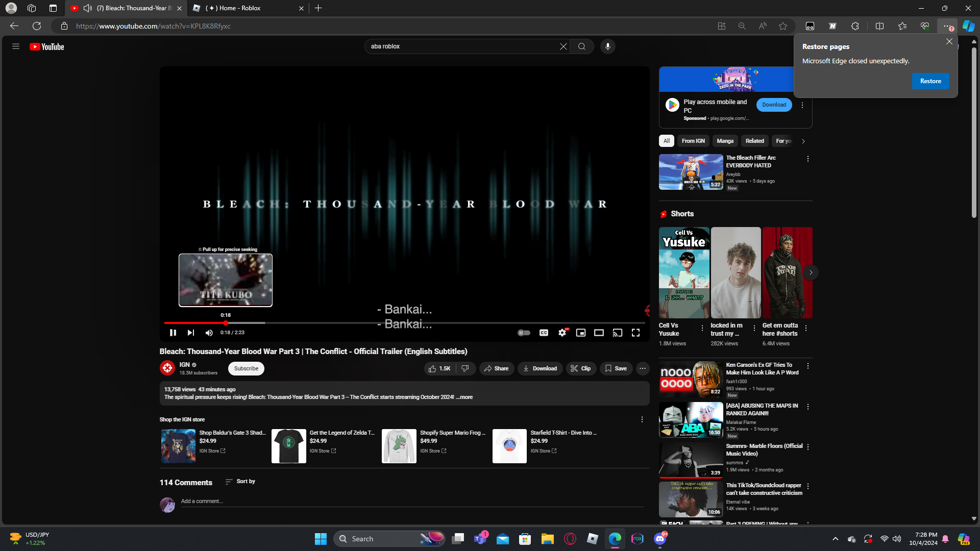Click the Add a comment field

[412, 502]
